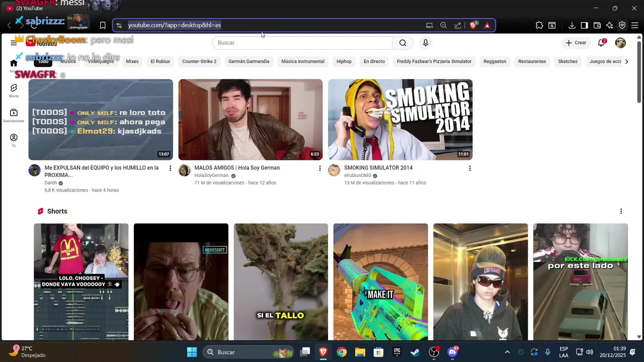Open the Tú section in the sidebar
The width and height of the screenshot is (644, 362).
pos(14,140)
